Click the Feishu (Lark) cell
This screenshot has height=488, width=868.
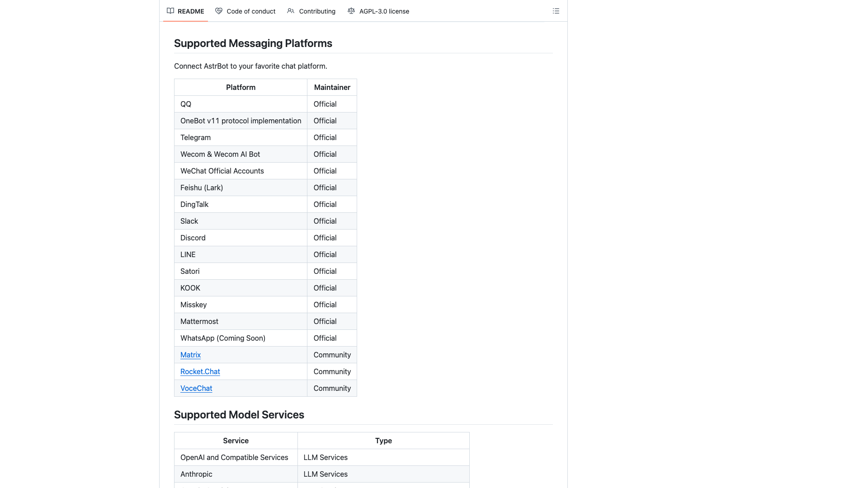[241, 188]
